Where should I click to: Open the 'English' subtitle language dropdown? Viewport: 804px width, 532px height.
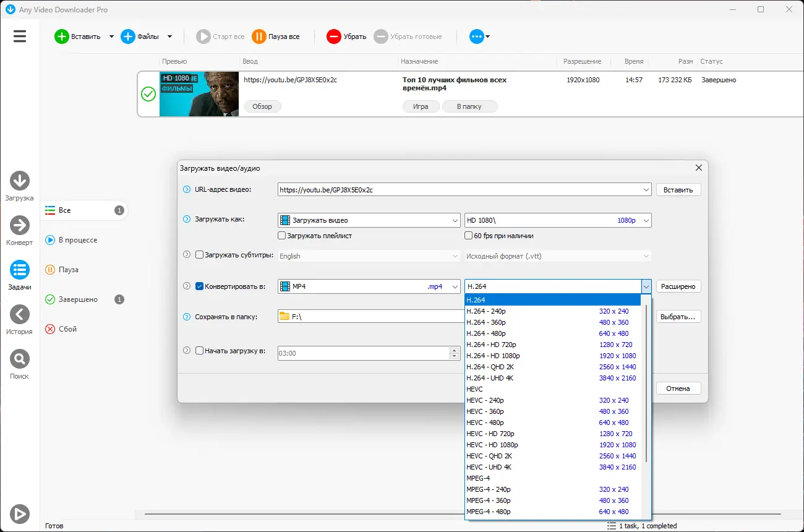click(369, 256)
